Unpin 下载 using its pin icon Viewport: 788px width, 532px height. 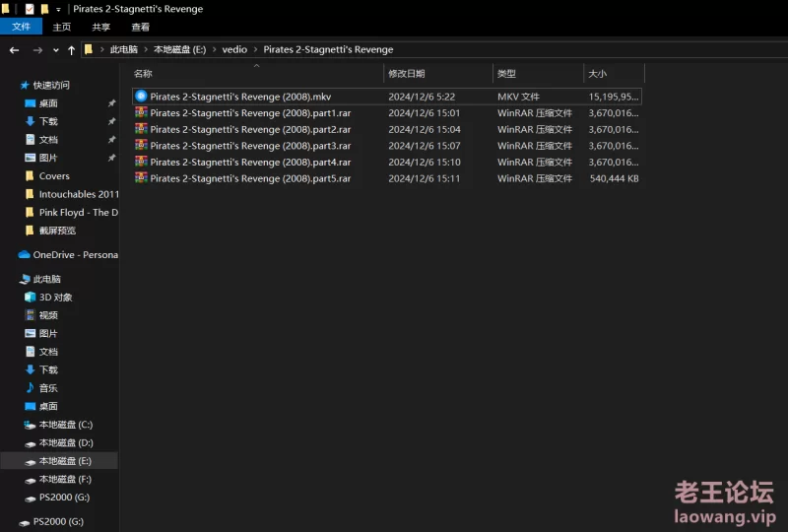pos(111,121)
